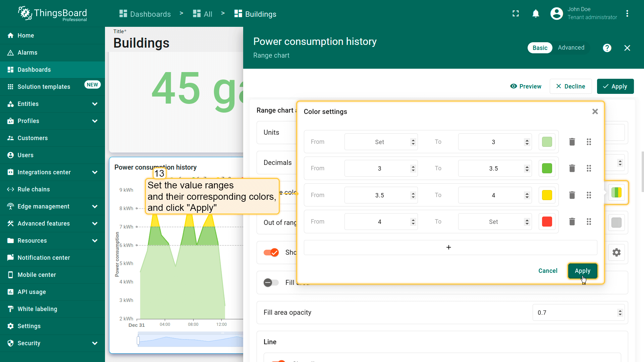This screenshot has width=644, height=362.
Task: Enable the Fill area toggle
Action: click(271, 283)
